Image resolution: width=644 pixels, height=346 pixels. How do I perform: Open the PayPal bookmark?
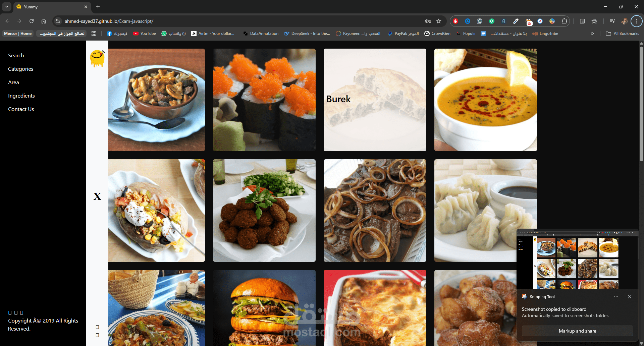[404, 34]
